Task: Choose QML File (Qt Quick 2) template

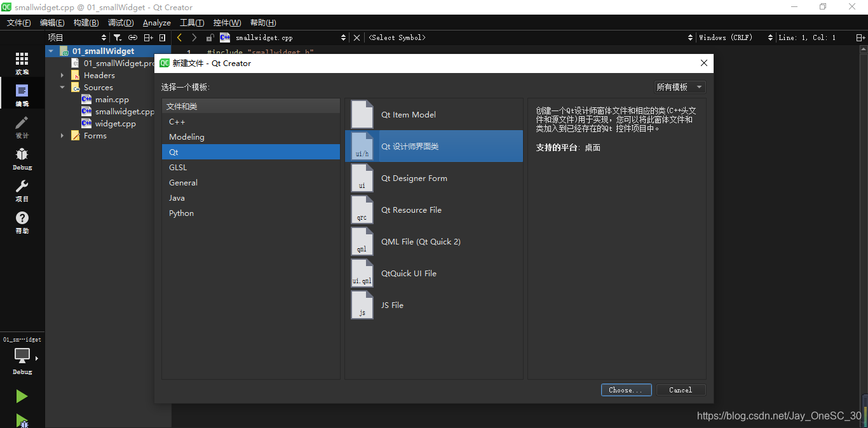Action: point(434,241)
